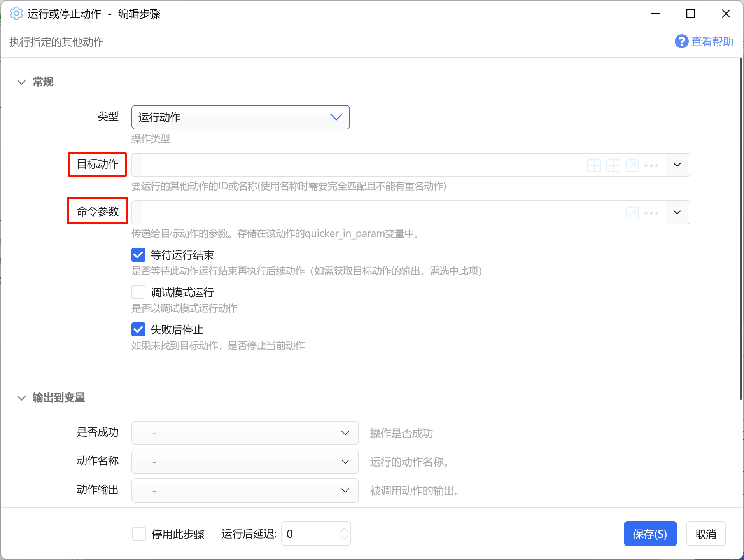The height and width of the screenshot is (560, 744).
Task: Open the 动作名称 output variable dropdown
Action: click(x=245, y=462)
